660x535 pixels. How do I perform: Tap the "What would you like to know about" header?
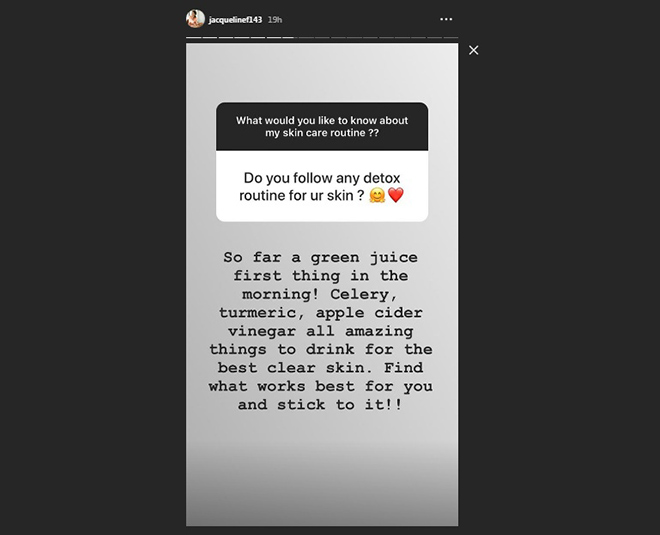tap(321, 120)
